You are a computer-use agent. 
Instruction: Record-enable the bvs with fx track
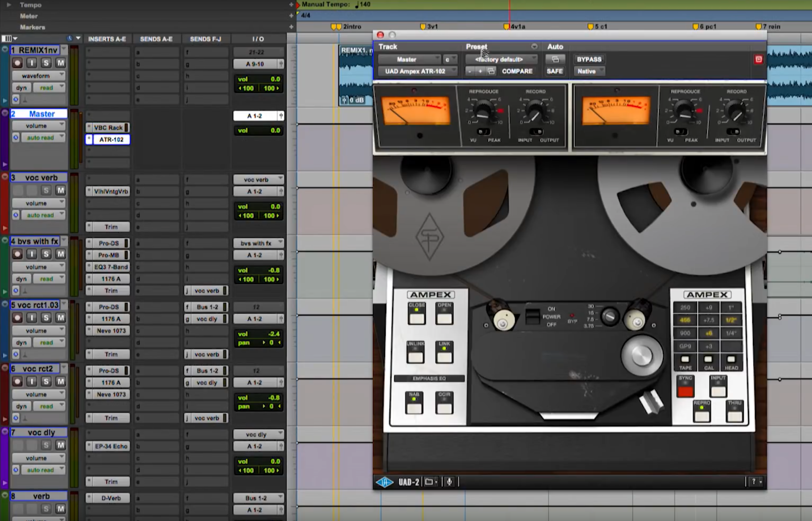[x=17, y=254]
